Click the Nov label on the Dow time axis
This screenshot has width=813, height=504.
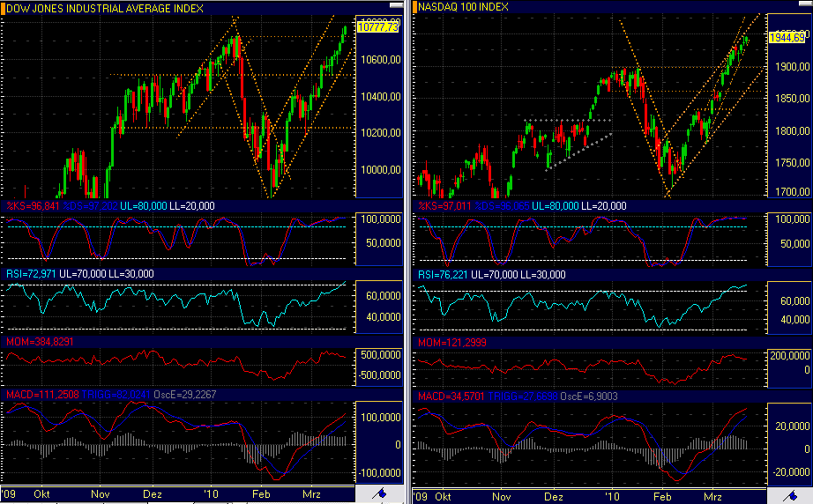tap(100, 494)
